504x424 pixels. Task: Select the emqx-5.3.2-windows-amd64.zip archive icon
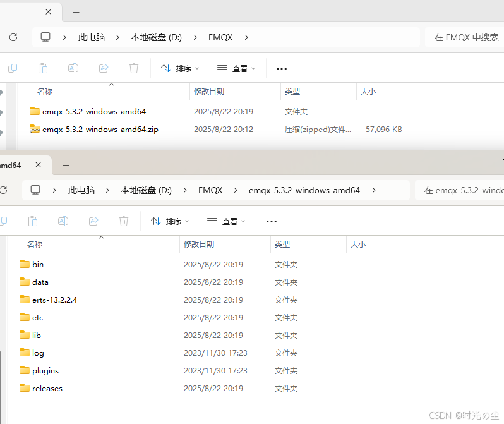pos(34,129)
